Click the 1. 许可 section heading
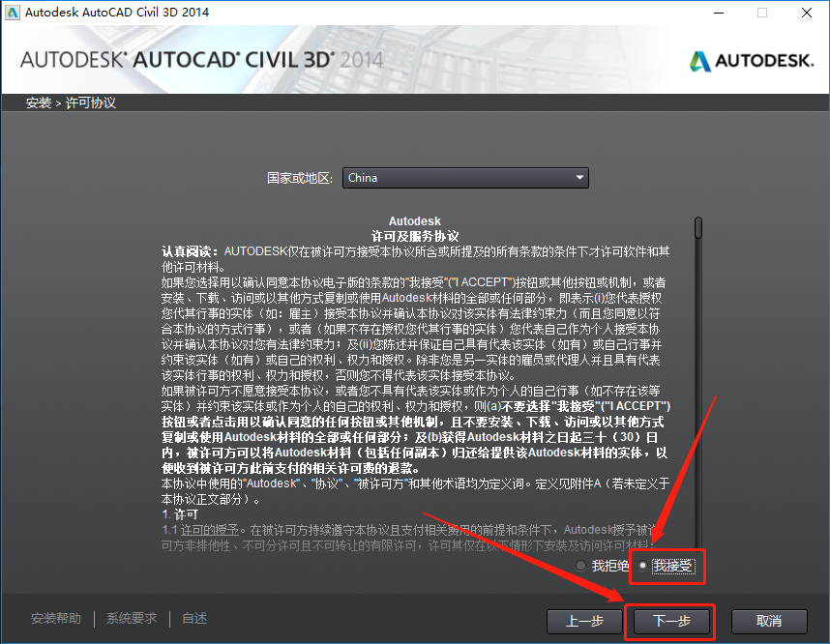 pos(180,514)
